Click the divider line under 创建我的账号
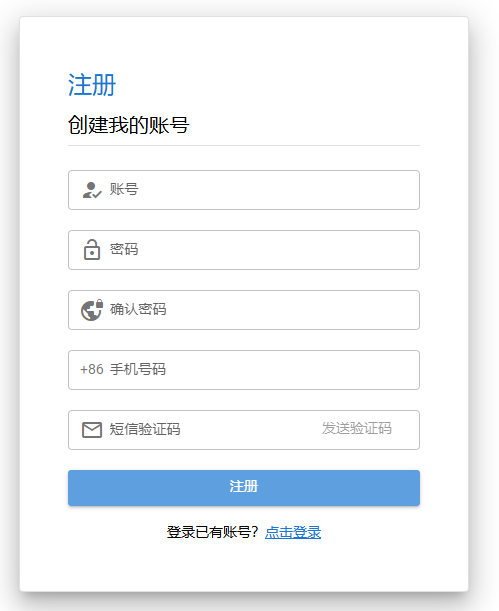Viewport: 499px width, 611px height. pyautogui.click(x=244, y=145)
